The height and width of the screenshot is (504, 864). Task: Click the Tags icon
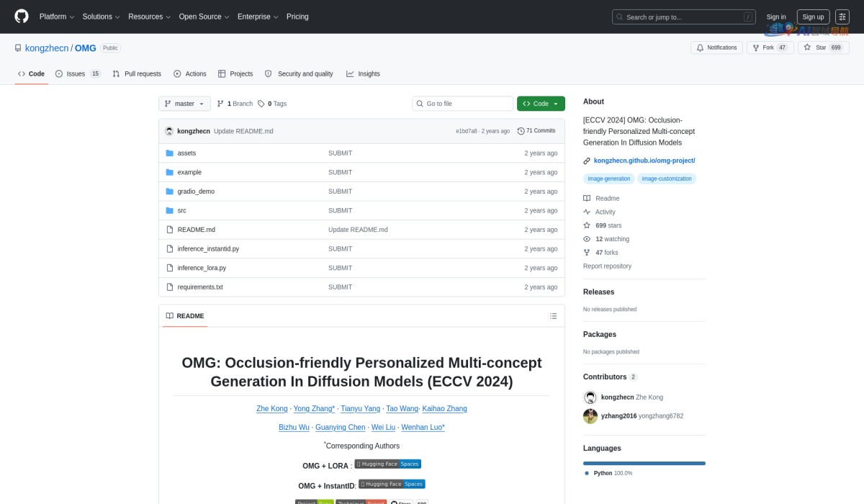pos(261,104)
